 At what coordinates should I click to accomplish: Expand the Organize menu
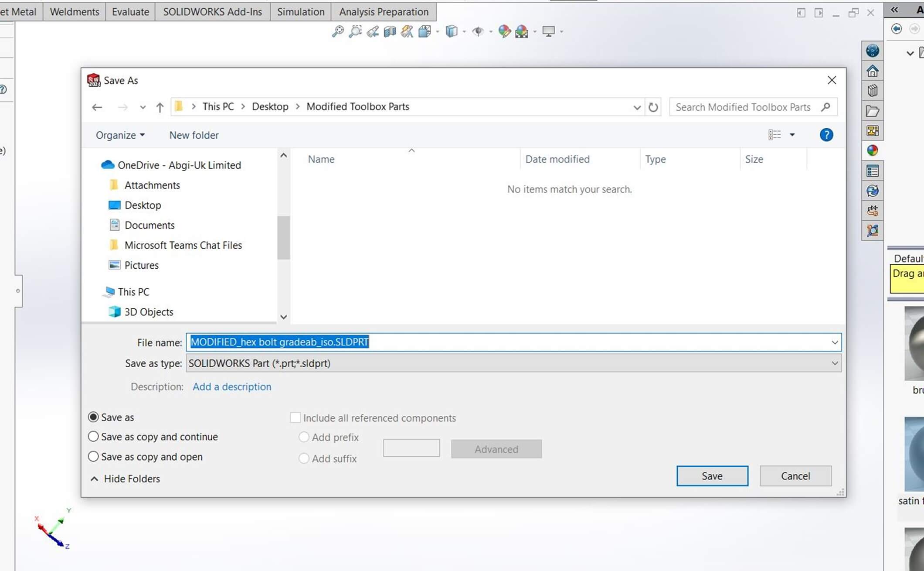tap(120, 135)
